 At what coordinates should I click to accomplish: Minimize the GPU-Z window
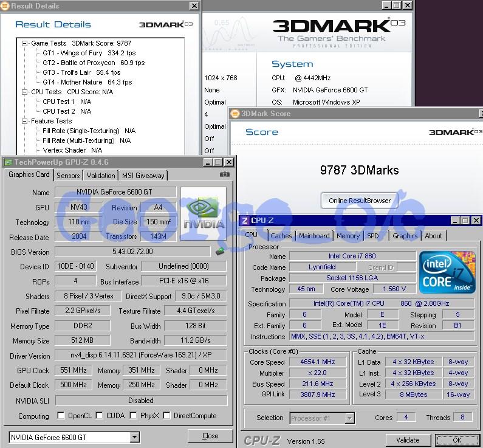(208, 162)
